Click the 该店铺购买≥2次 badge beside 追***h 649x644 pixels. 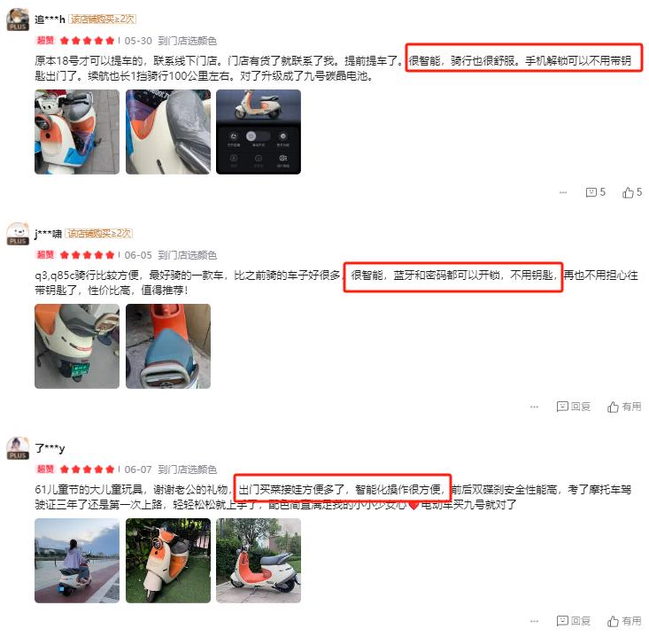(x=102, y=19)
